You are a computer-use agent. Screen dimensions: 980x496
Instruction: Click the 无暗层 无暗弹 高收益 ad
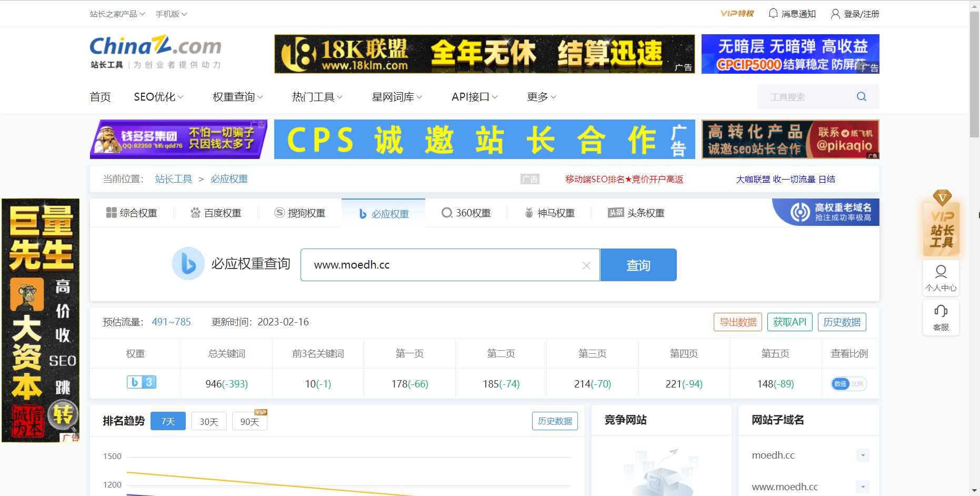(791, 54)
